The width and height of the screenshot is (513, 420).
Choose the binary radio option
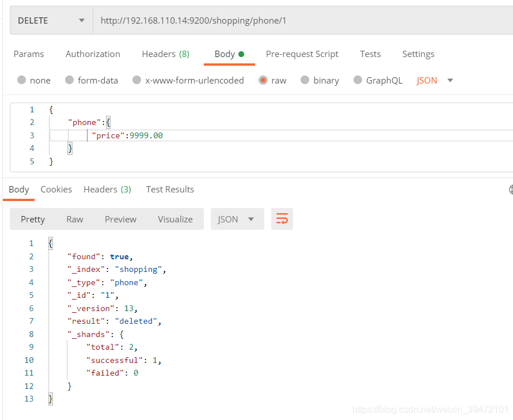(x=305, y=80)
